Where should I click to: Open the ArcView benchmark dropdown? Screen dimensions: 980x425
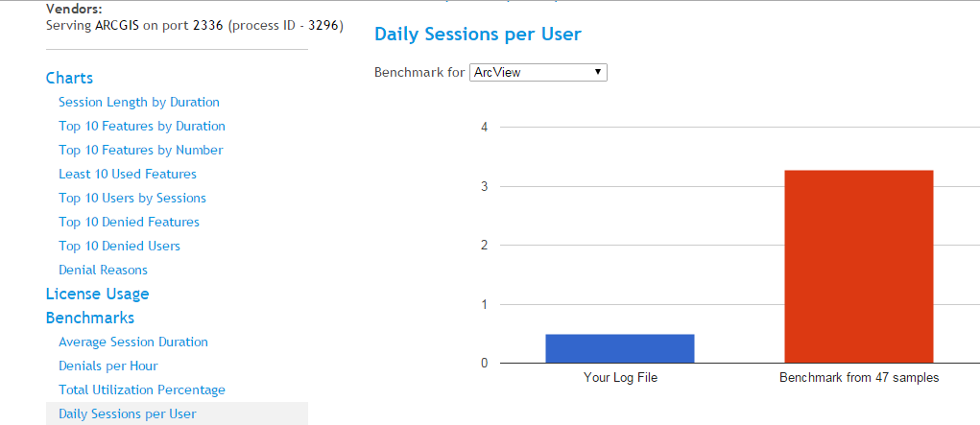pos(538,72)
